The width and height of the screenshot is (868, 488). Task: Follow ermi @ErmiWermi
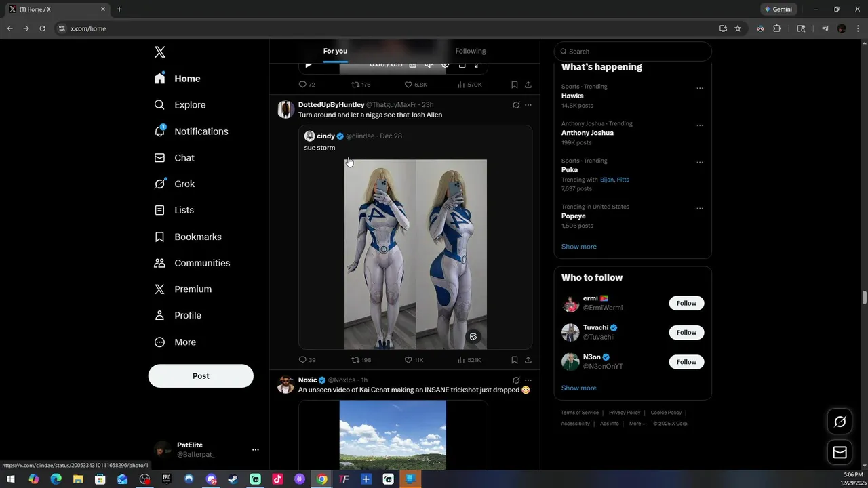pyautogui.click(x=686, y=304)
